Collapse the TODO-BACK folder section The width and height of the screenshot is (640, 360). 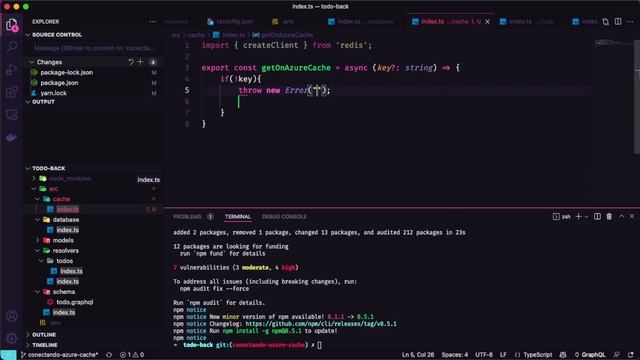click(x=28, y=168)
